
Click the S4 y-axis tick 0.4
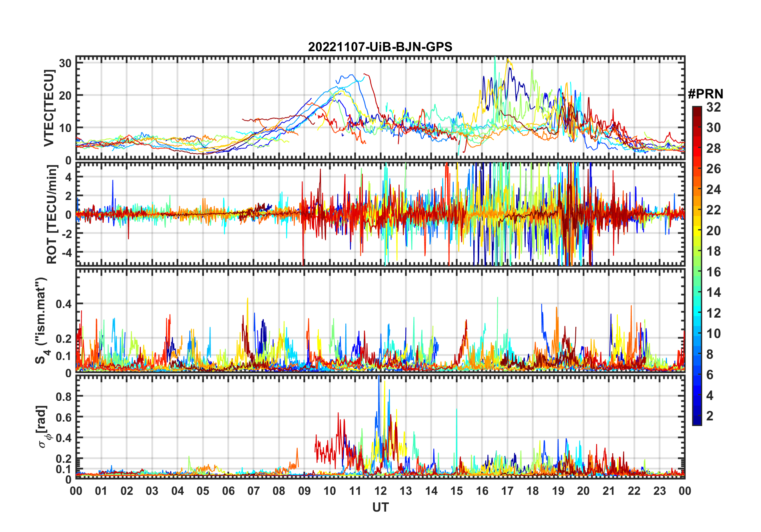pyautogui.click(x=64, y=304)
